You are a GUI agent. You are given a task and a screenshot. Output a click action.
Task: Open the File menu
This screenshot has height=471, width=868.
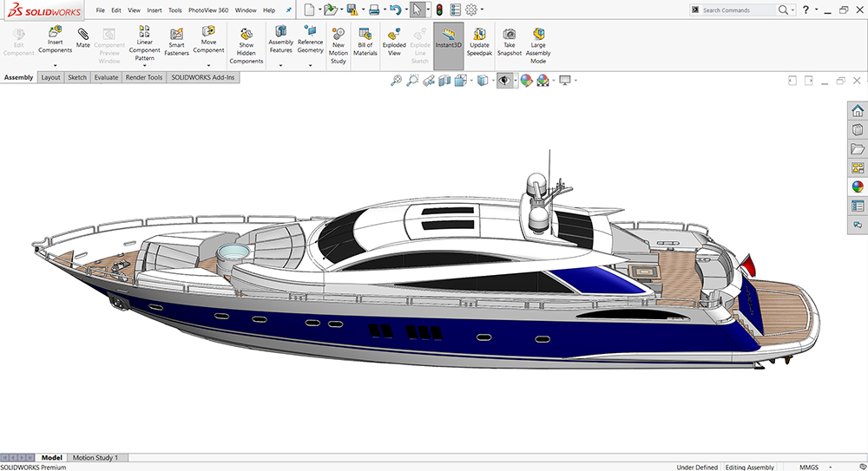[x=100, y=10]
